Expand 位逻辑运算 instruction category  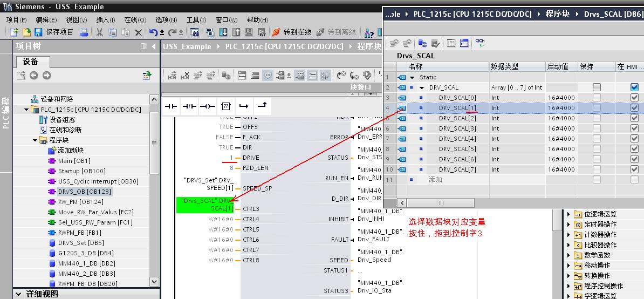(x=568, y=214)
